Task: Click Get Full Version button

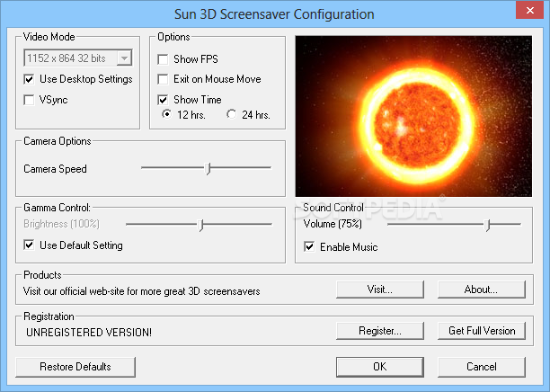Action: tap(482, 331)
